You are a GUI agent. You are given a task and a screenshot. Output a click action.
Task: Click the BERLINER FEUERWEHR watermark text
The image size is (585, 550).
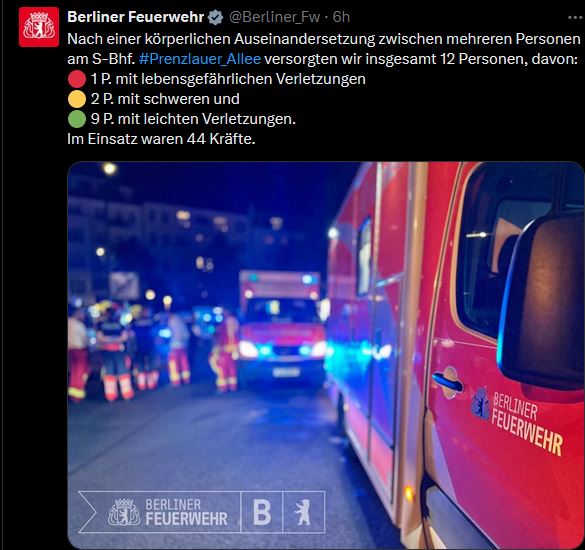click(x=186, y=512)
